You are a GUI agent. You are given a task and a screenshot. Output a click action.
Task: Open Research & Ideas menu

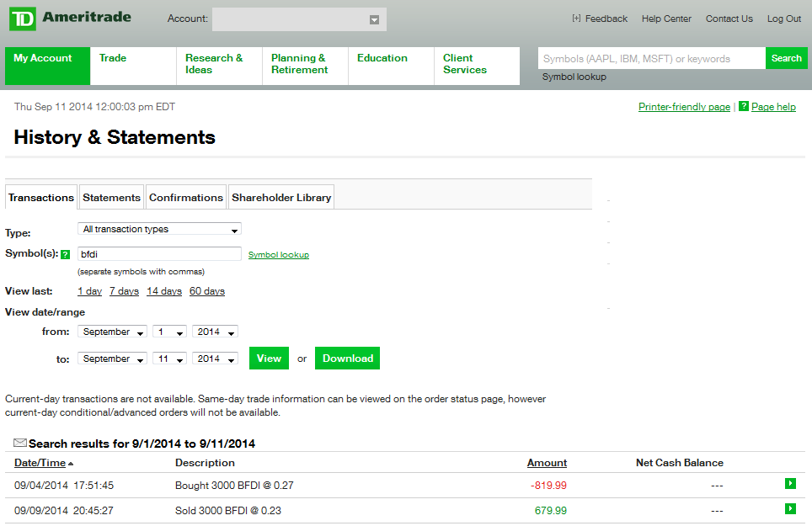pyautogui.click(x=220, y=66)
